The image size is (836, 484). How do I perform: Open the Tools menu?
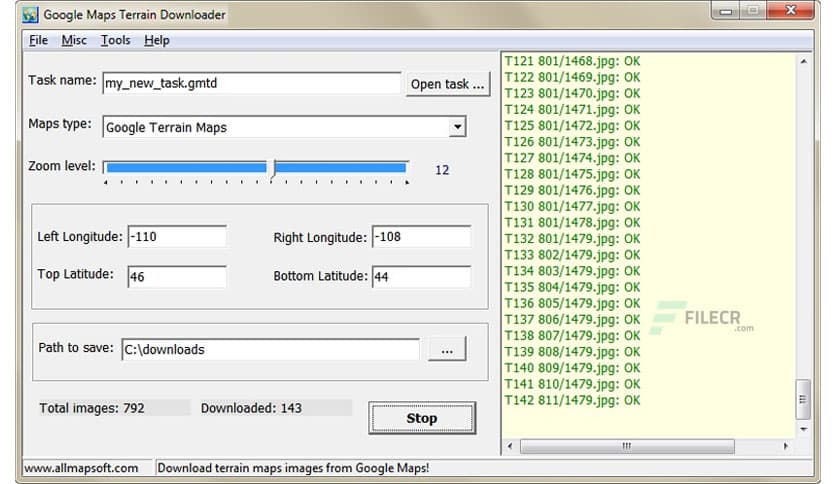click(x=116, y=41)
